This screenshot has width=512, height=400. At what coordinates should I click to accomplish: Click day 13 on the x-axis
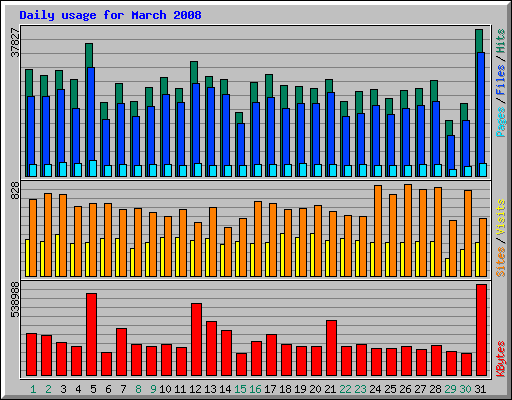pos(210,389)
